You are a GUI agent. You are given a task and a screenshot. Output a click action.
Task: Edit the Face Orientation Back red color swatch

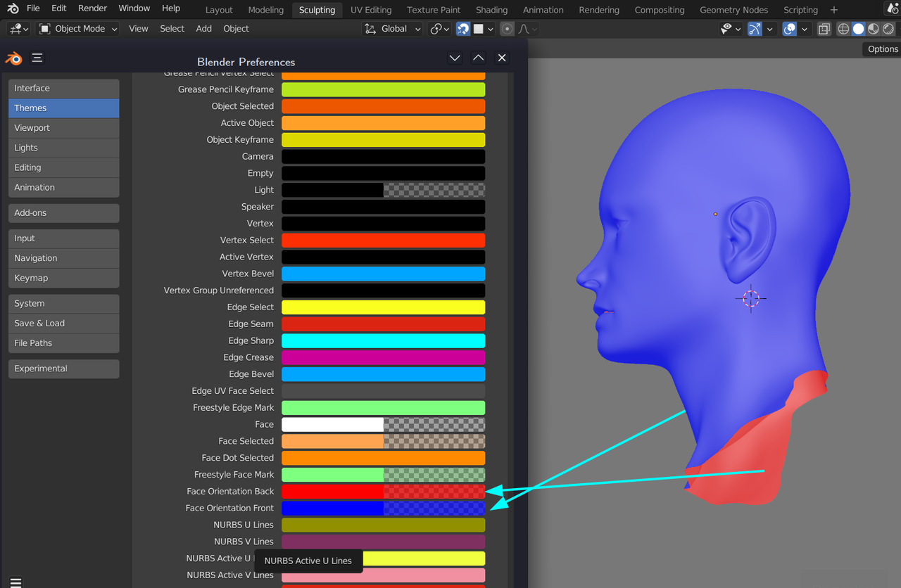tap(384, 492)
